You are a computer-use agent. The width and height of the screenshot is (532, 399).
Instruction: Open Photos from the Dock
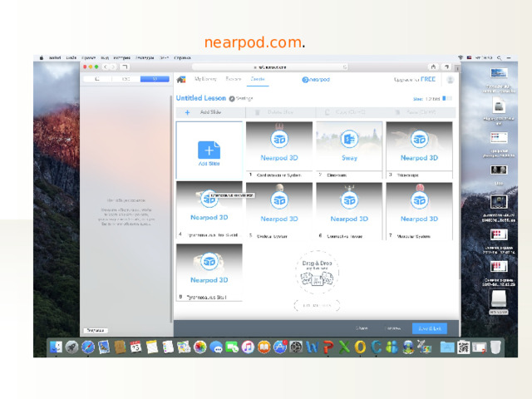200,347
